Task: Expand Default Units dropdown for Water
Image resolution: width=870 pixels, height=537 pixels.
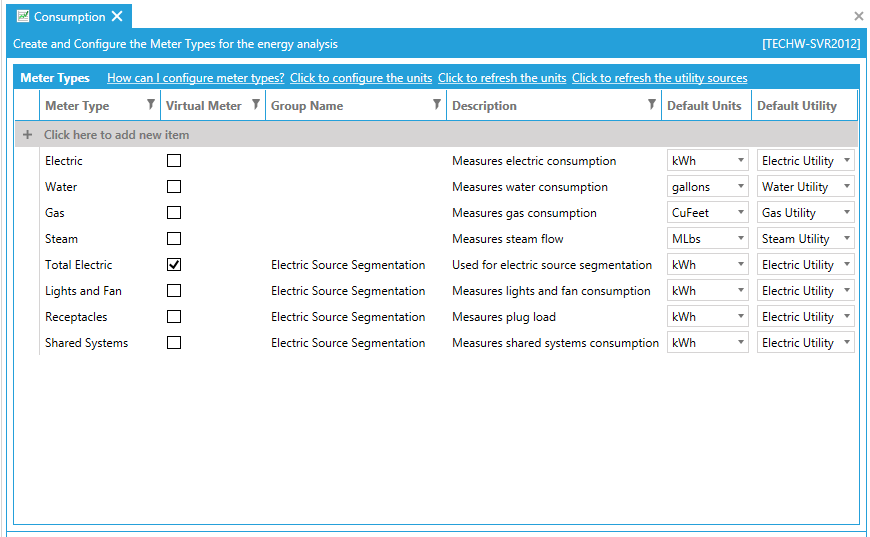Action: tap(740, 187)
